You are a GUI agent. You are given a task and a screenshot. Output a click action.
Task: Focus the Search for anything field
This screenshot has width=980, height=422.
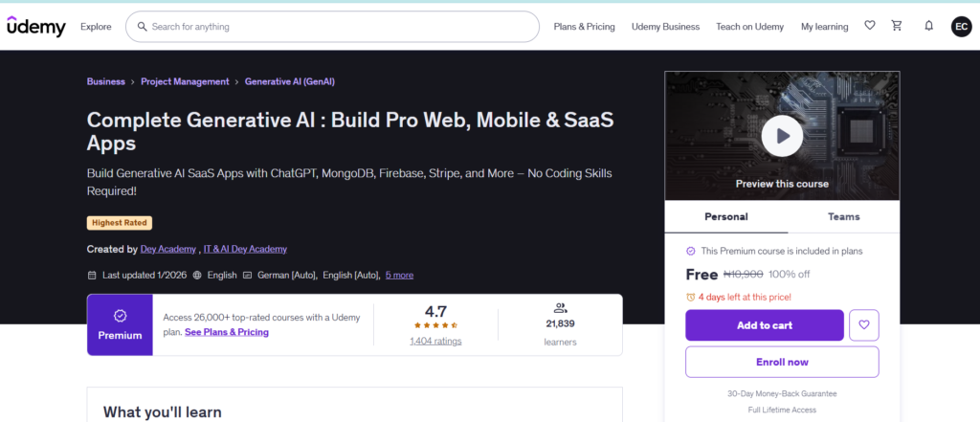pos(332,27)
